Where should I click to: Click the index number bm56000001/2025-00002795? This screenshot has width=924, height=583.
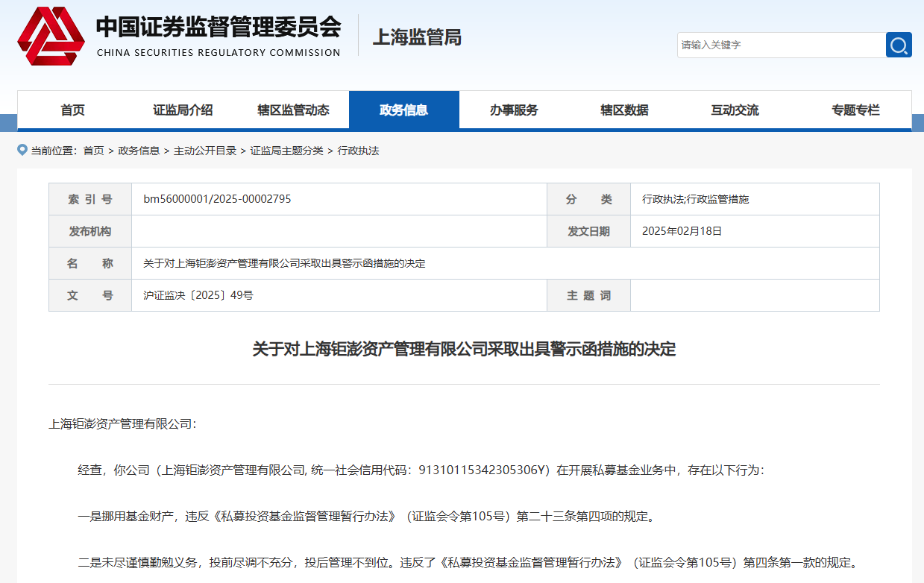[217, 199]
